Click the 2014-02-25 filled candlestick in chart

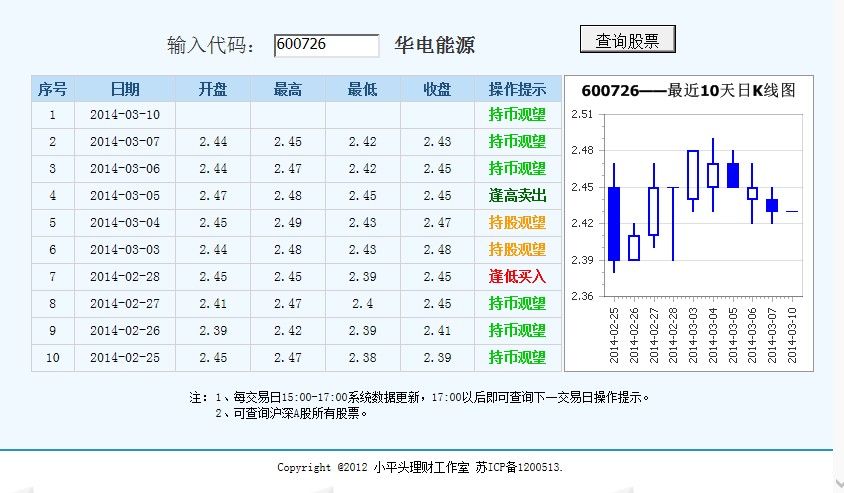pos(614,224)
